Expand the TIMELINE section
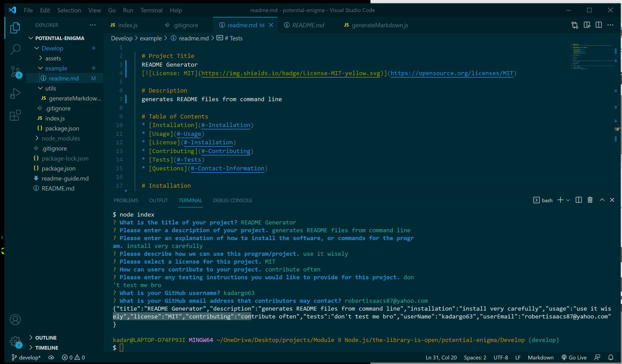This screenshot has width=622, height=364. pyautogui.click(x=47, y=348)
